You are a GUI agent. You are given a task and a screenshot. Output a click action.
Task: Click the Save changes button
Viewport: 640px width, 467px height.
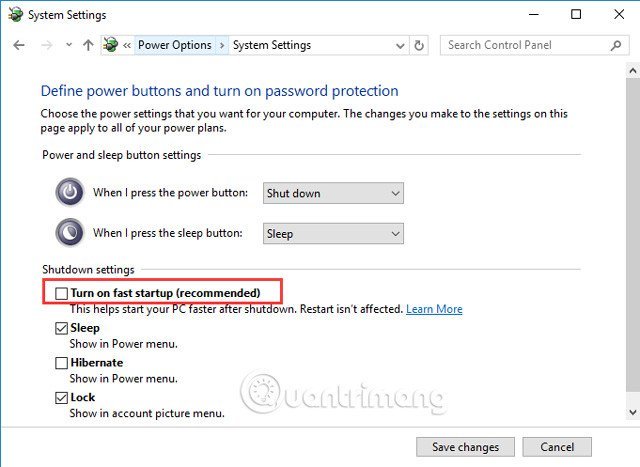465,447
